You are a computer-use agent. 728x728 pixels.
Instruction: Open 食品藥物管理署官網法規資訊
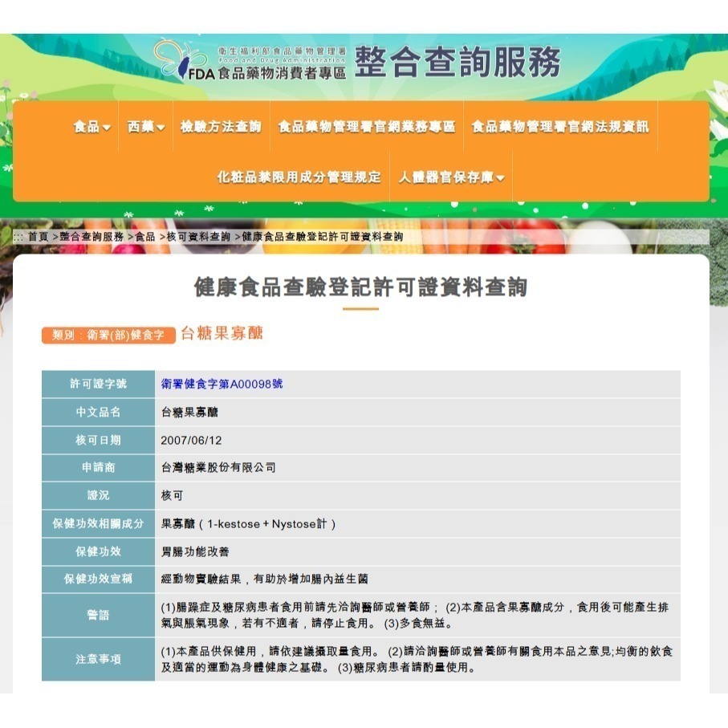560,126
